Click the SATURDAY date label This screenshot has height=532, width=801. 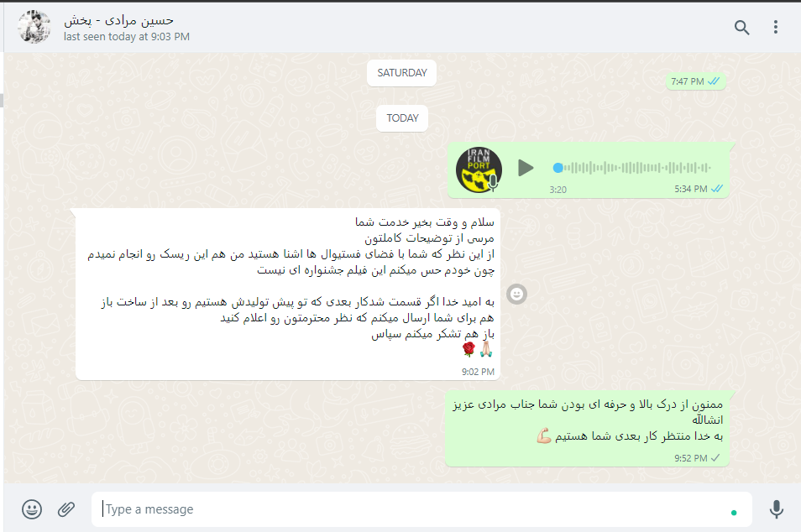[x=401, y=73]
